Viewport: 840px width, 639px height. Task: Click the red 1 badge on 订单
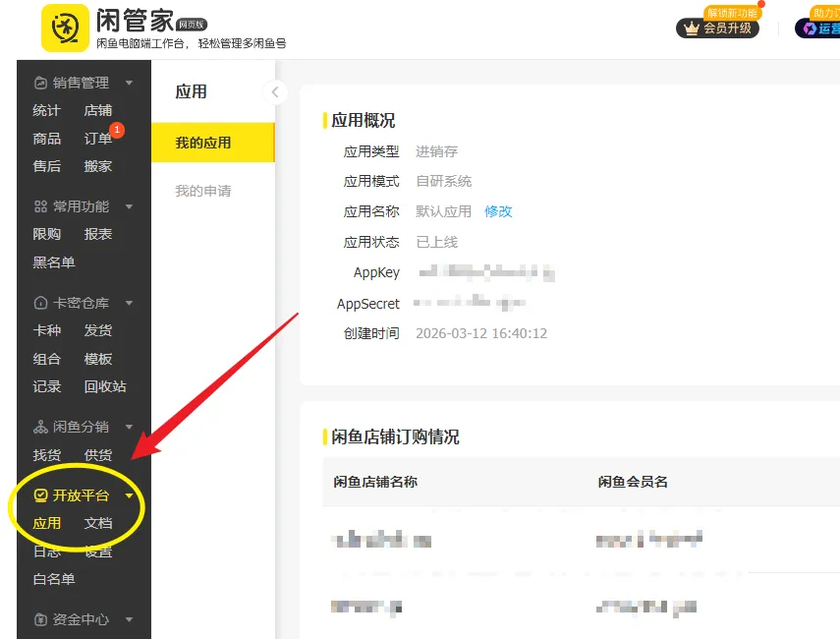117,130
